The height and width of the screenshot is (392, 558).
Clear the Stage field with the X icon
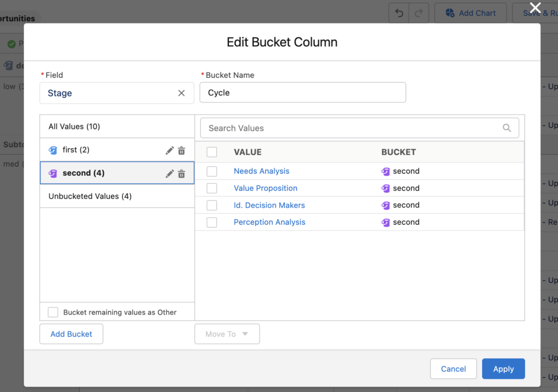tap(181, 93)
